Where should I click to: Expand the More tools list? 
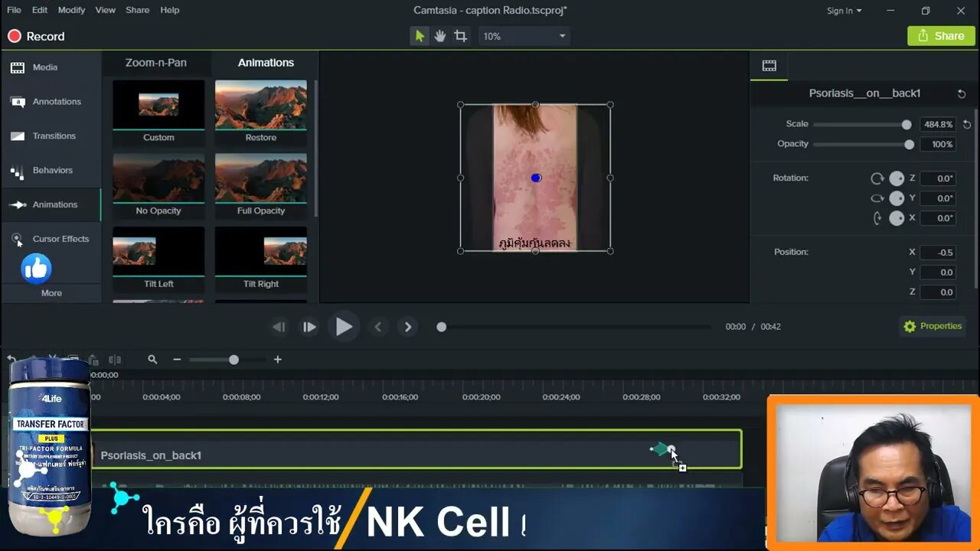pos(51,293)
